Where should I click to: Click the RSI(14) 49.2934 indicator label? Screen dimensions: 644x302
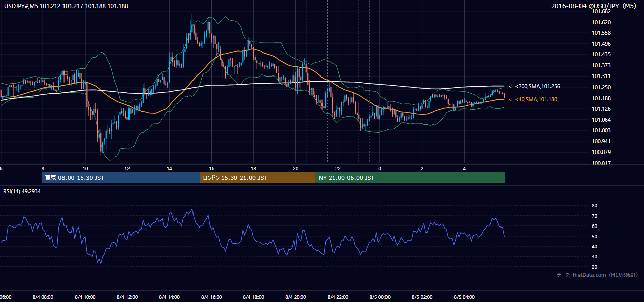click(x=22, y=191)
